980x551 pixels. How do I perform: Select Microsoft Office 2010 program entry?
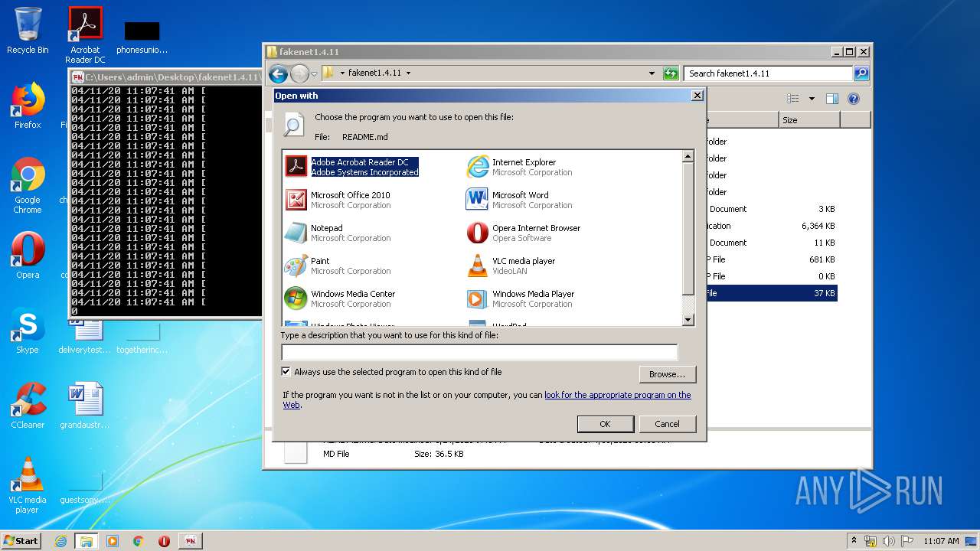point(338,200)
